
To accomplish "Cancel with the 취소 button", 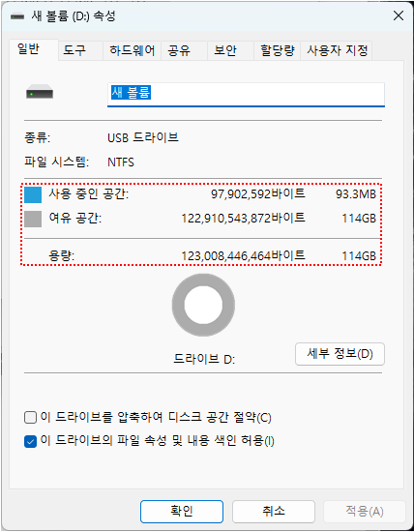I will pos(274,512).
